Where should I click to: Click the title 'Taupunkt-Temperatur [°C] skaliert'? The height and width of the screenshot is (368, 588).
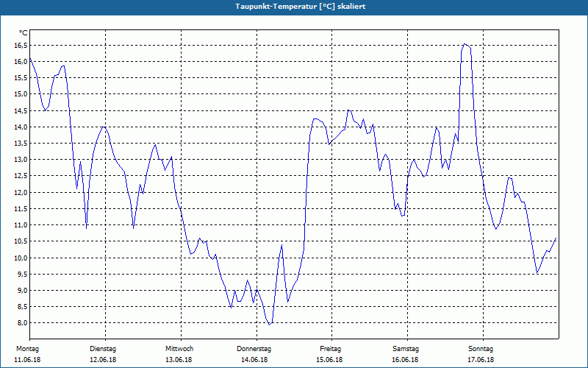(301, 7)
